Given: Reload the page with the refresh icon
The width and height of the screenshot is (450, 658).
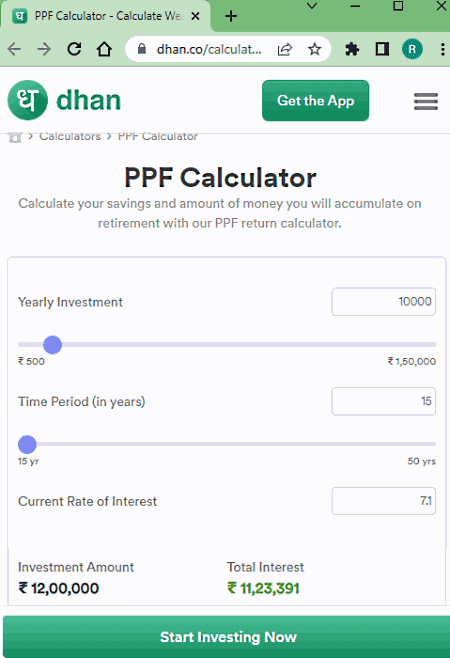Looking at the screenshot, I should point(75,49).
